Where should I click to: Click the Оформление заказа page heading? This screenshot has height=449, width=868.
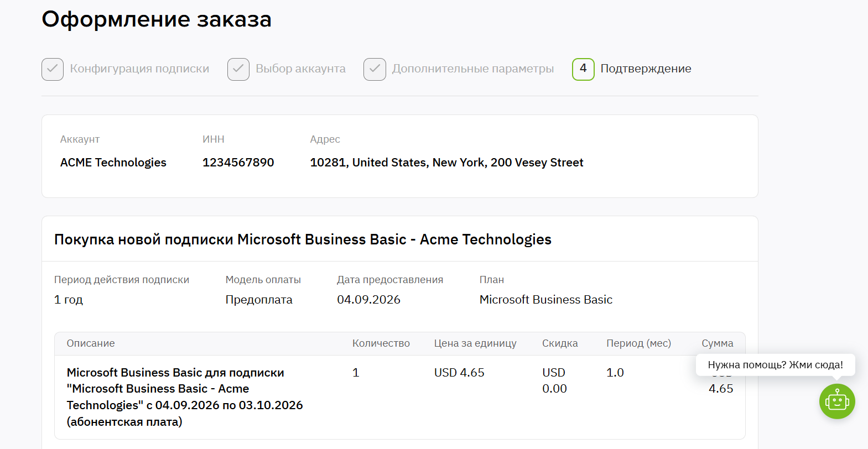157,19
